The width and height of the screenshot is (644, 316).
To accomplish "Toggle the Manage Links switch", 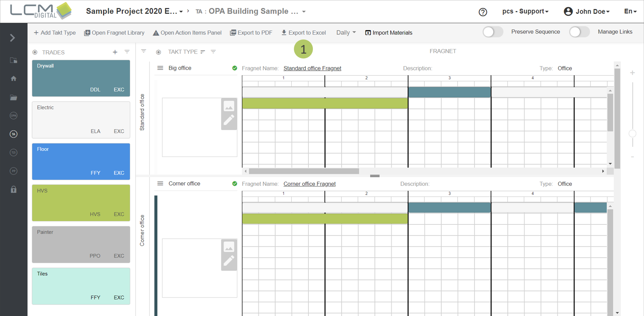I will [579, 32].
